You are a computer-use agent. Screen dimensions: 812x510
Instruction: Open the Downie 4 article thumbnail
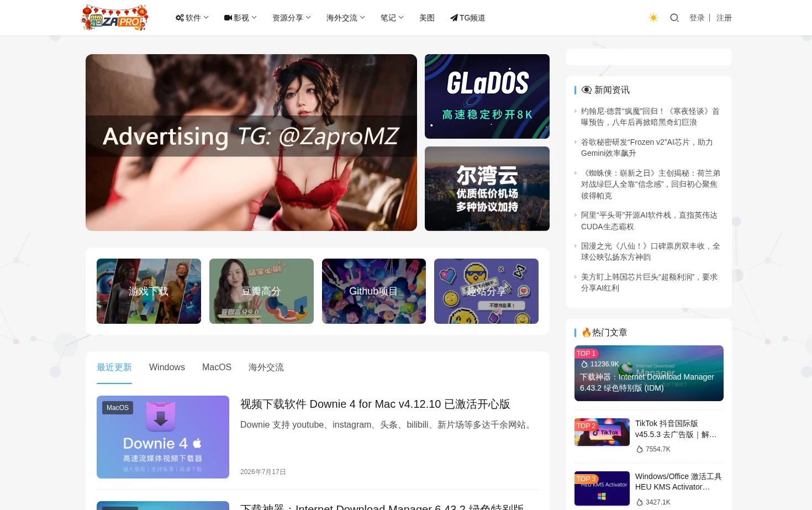(x=163, y=437)
